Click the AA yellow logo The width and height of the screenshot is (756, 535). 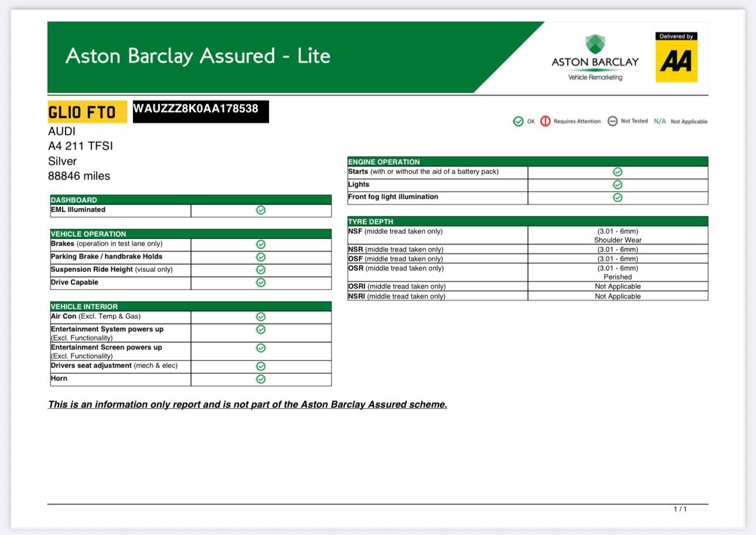pyautogui.click(x=676, y=61)
